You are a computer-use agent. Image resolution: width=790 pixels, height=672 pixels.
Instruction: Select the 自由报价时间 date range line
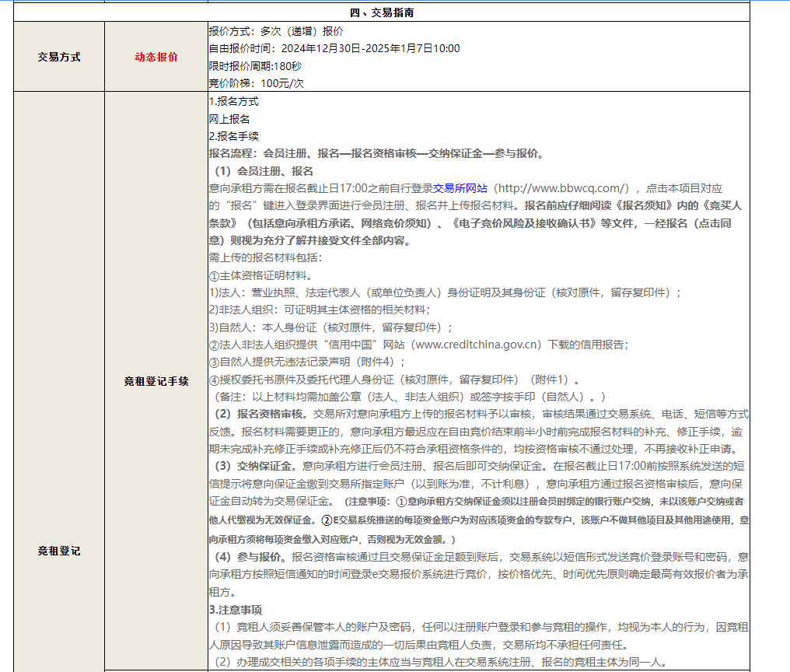(334, 48)
